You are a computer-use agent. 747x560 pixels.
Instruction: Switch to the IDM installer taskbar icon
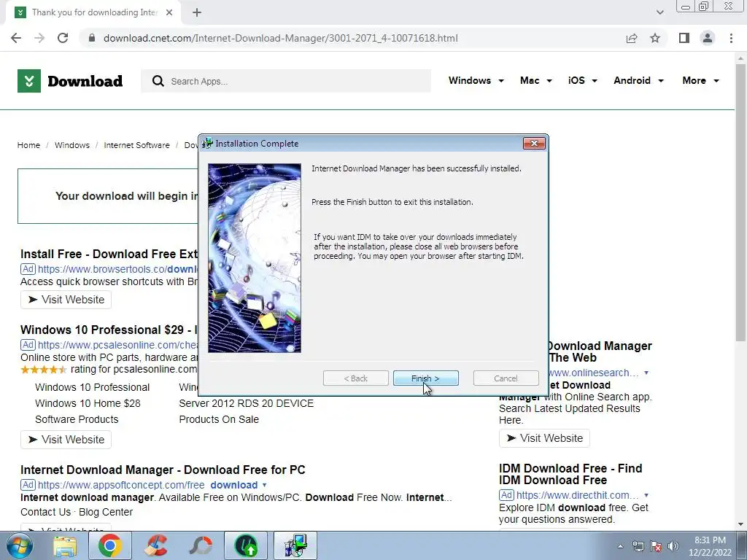point(295,545)
